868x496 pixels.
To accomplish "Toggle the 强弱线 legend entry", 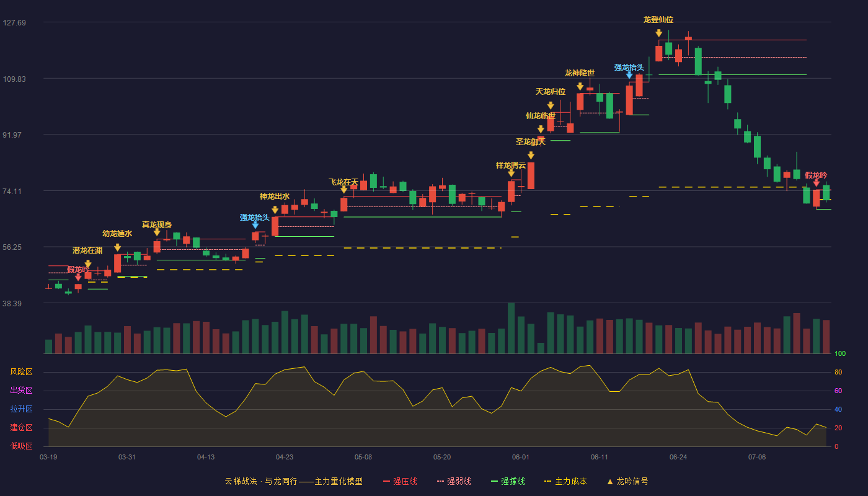I will (x=454, y=481).
